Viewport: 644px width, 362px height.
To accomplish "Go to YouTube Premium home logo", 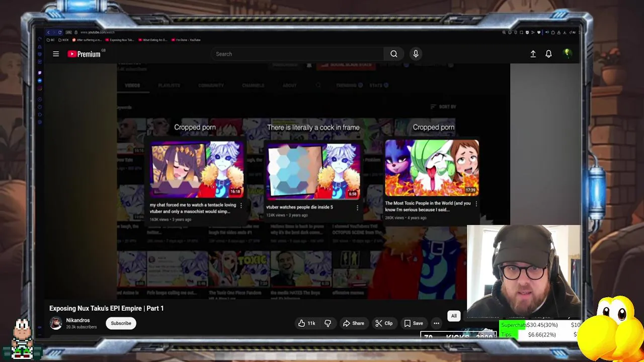I will coord(84,54).
